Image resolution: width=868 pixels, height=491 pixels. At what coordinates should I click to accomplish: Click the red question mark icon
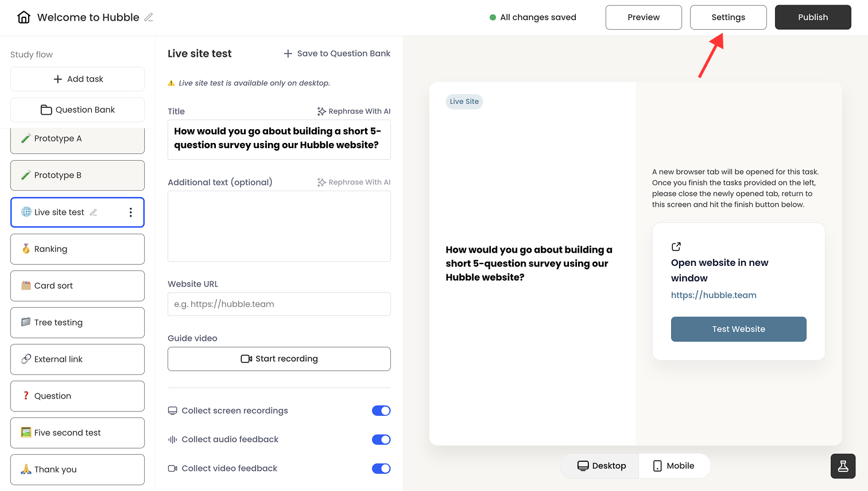coord(26,396)
